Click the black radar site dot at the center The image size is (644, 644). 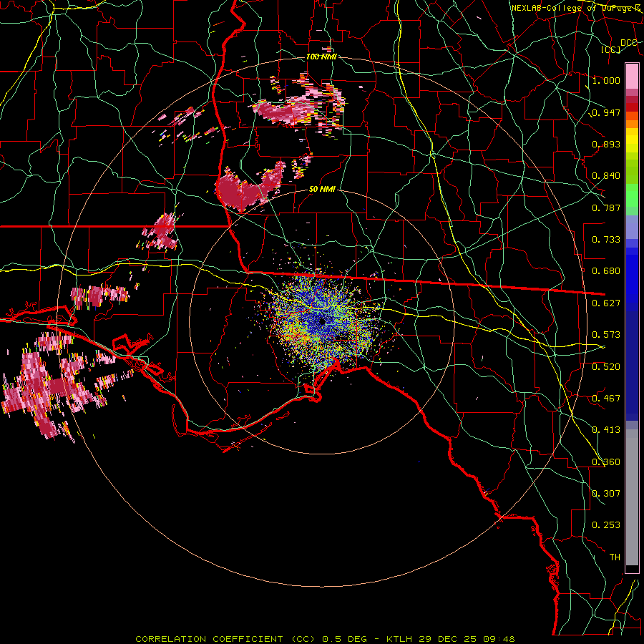point(323,321)
